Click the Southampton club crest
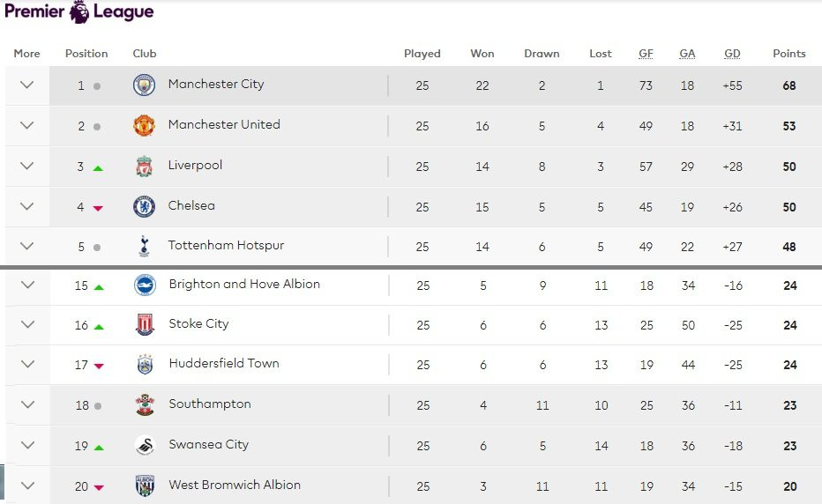Screen dimensions: 822x504 click(145, 405)
